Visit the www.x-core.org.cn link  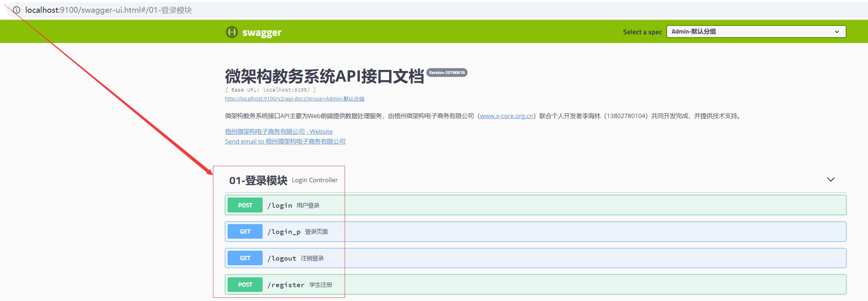(506, 116)
